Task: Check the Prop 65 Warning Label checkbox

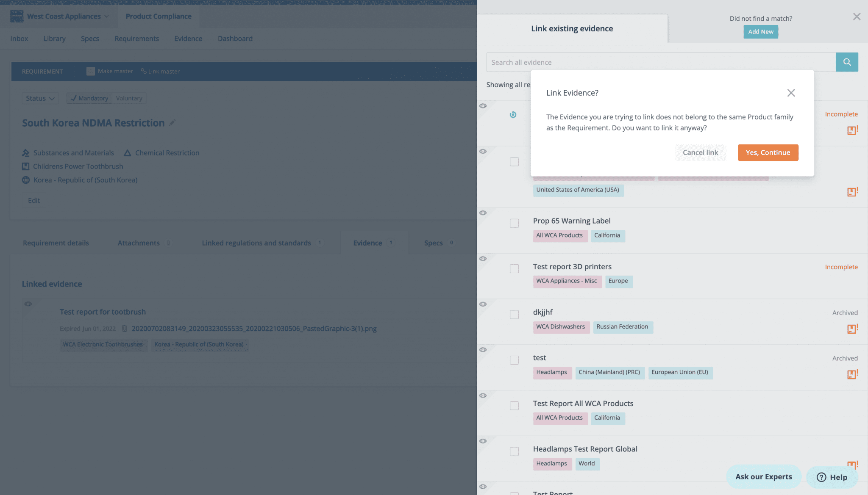Action: coord(514,223)
